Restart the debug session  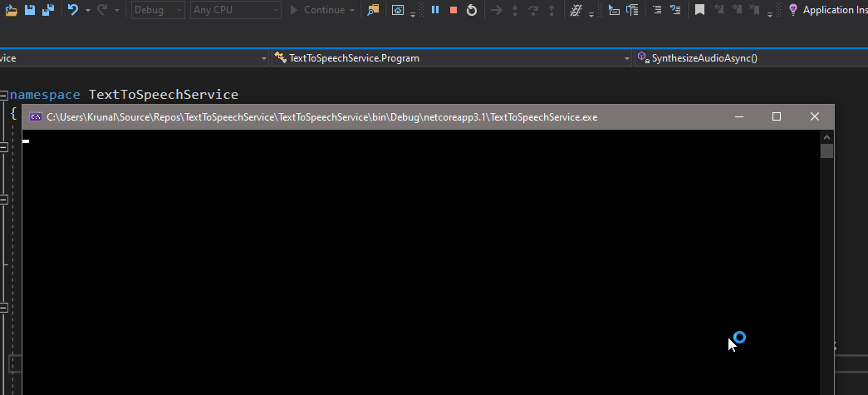pyautogui.click(x=472, y=10)
